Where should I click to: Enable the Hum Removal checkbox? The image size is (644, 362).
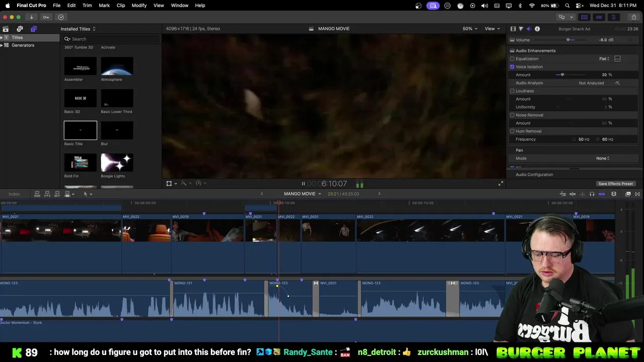(x=512, y=131)
